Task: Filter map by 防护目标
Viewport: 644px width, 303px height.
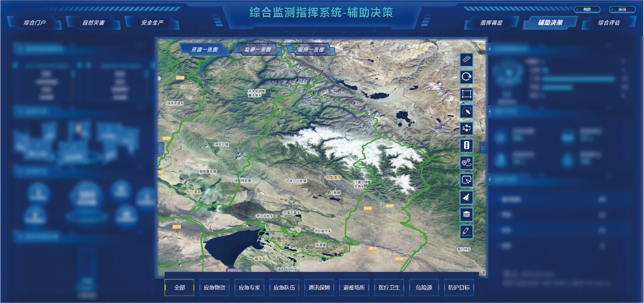Action: click(x=459, y=287)
